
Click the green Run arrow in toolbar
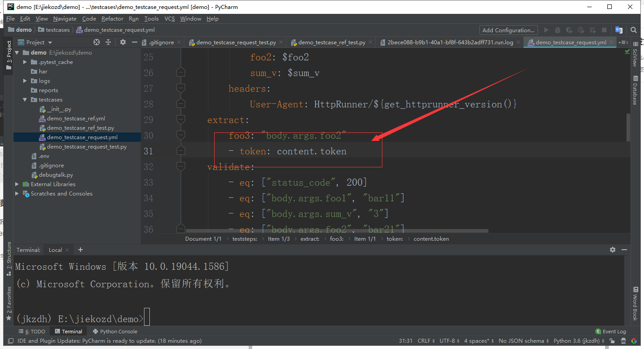point(546,30)
